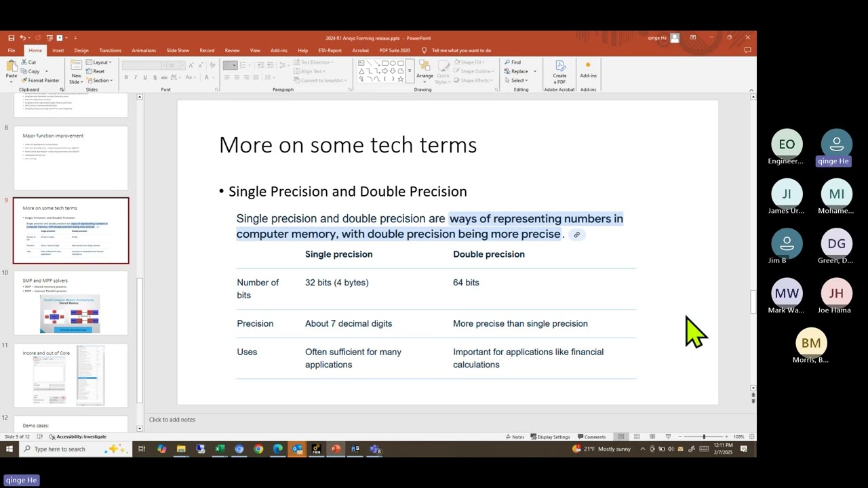Click the Format Painter brush
The width and height of the screenshot is (868, 488).
pos(24,80)
